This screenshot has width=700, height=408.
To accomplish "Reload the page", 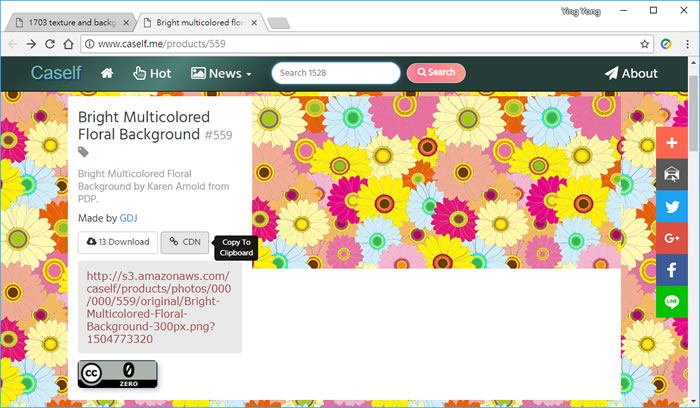I will [50, 44].
